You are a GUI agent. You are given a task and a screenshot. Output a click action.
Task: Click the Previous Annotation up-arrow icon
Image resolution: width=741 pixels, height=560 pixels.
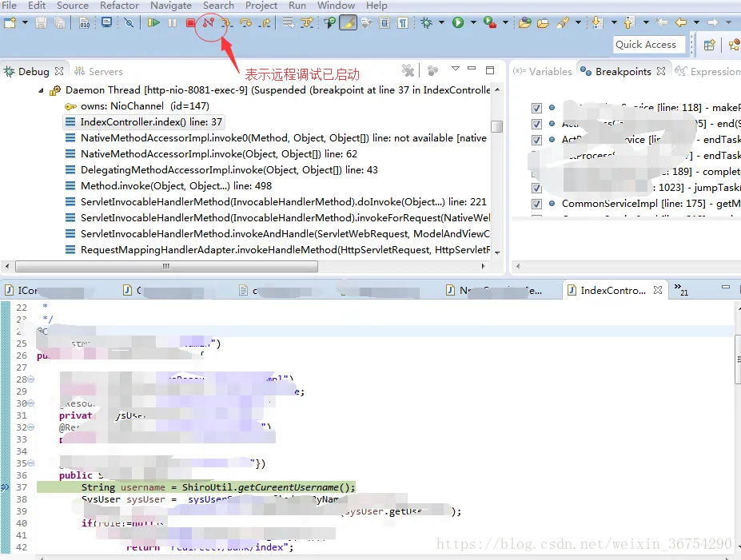click(x=628, y=22)
